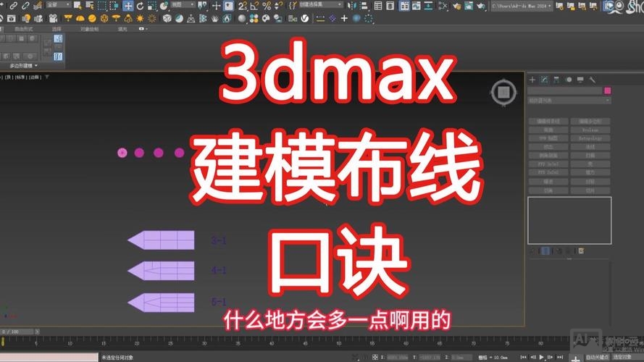Toggle Percent Snap

(x=267, y=5)
